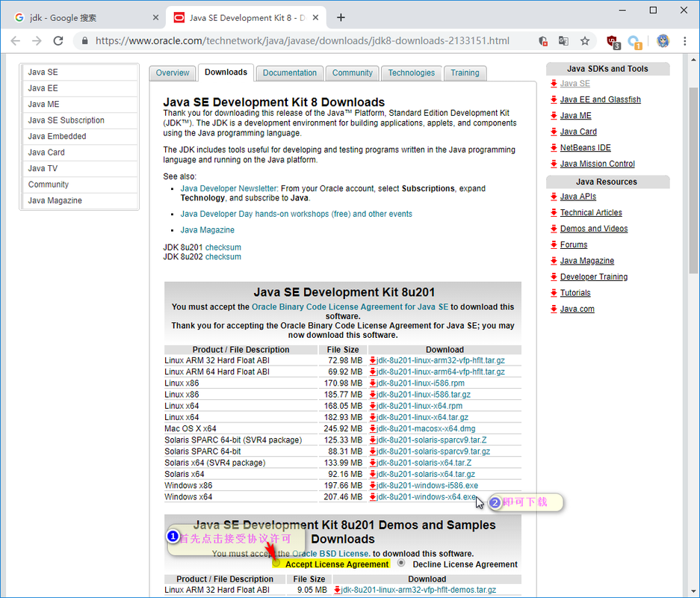Click the address bar URL field

pyautogui.click(x=303, y=41)
